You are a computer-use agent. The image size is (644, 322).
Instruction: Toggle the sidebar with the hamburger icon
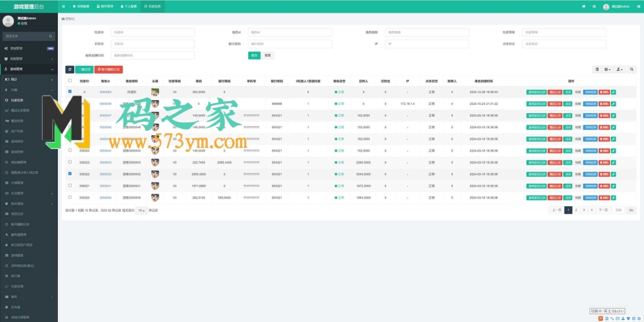[64, 6]
